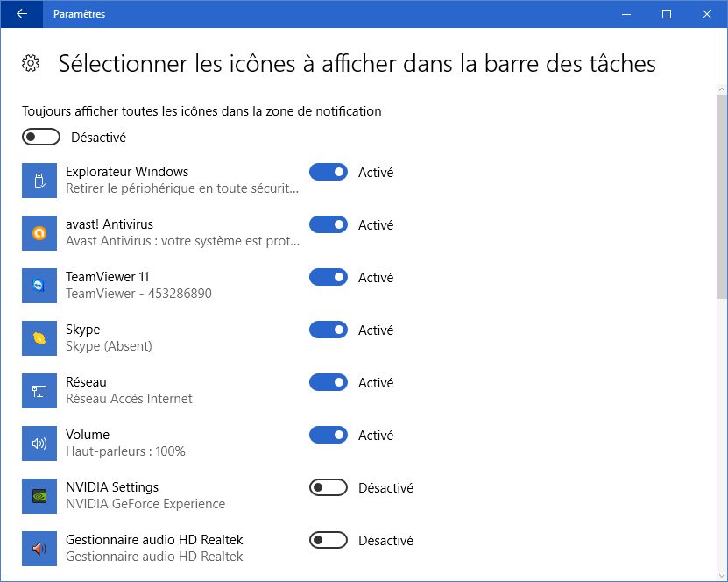Screen dimensions: 728x582
Task: Switch off the TeamViewer 11 toggle
Action: 329,277
